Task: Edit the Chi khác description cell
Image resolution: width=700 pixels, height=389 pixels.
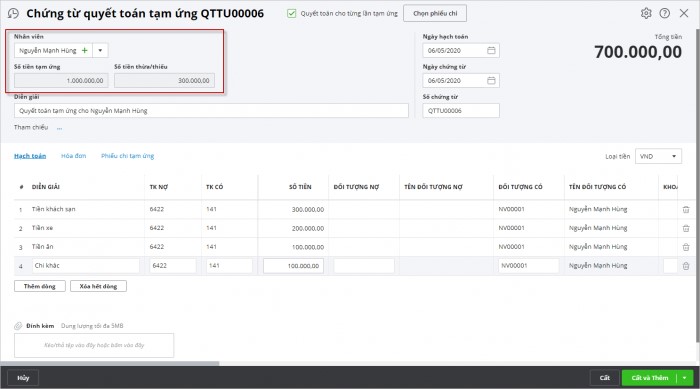Action: tap(85, 266)
